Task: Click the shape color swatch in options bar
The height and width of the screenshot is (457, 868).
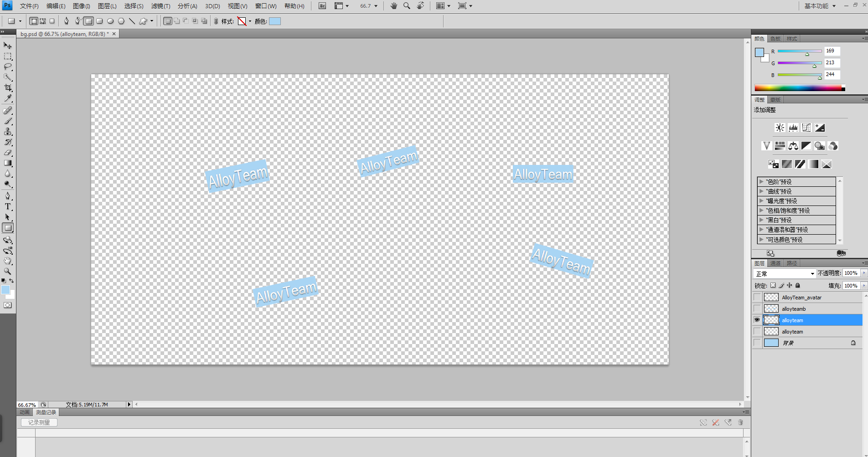Action: click(275, 21)
